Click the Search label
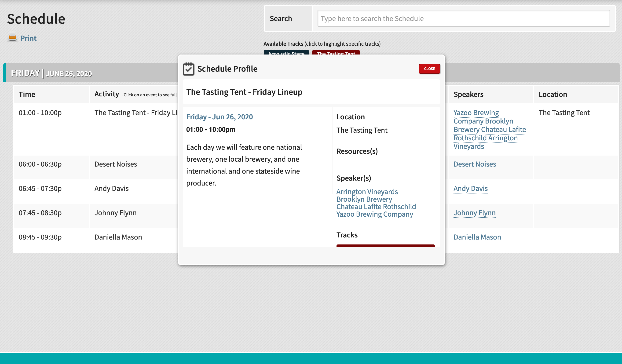The height and width of the screenshot is (364, 622). (x=281, y=18)
